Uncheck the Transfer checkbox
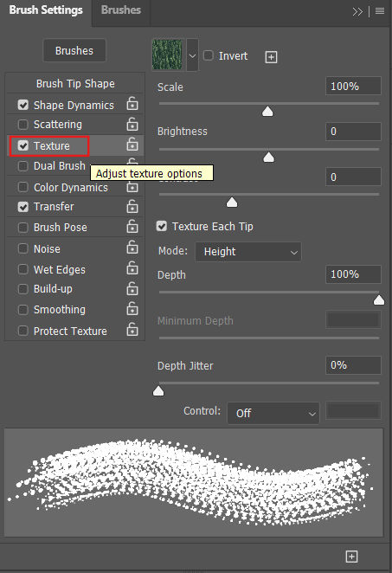 pyautogui.click(x=23, y=207)
